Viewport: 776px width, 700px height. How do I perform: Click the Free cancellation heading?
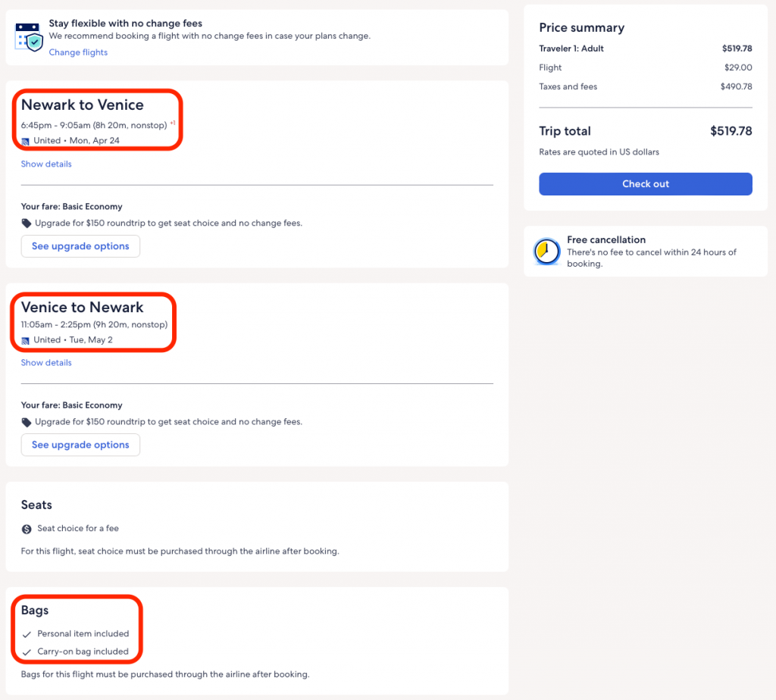606,240
